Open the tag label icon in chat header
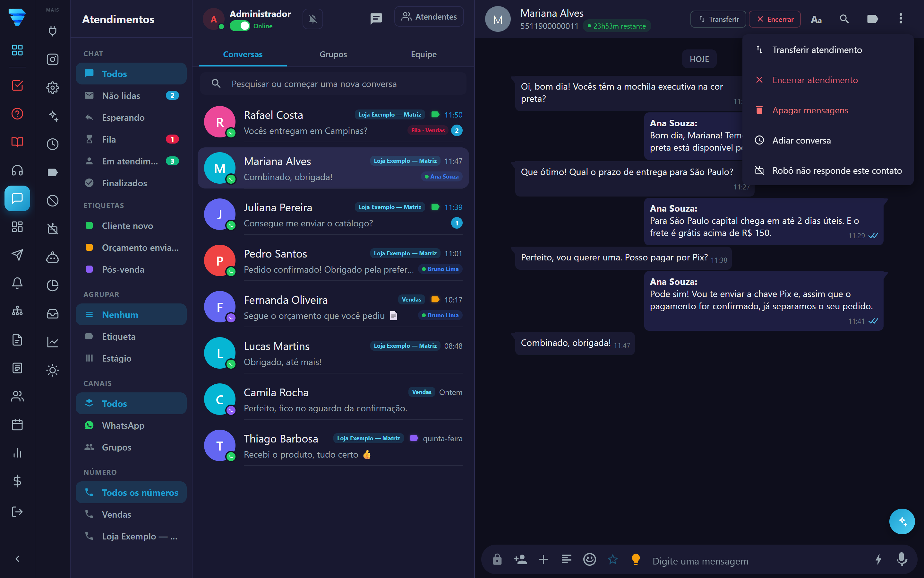 click(x=872, y=19)
